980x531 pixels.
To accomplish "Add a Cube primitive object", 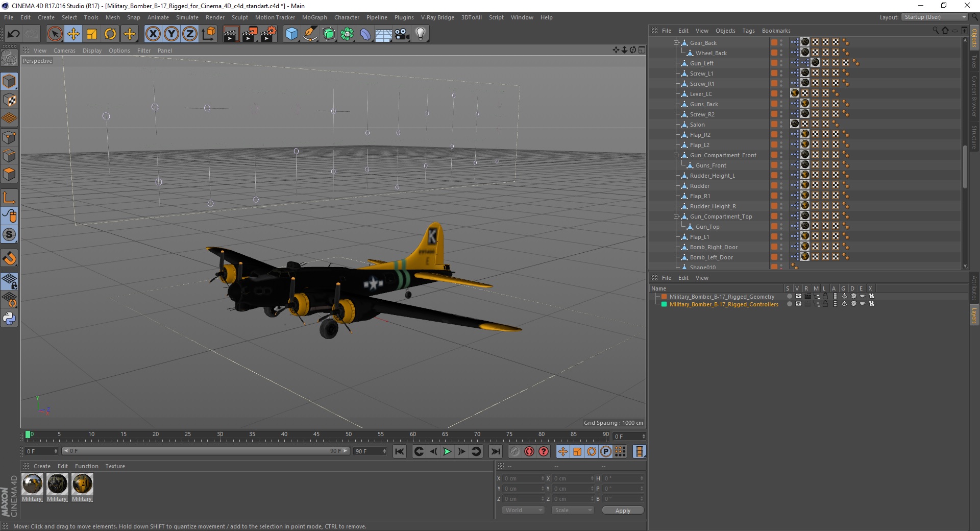I will (x=291, y=34).
